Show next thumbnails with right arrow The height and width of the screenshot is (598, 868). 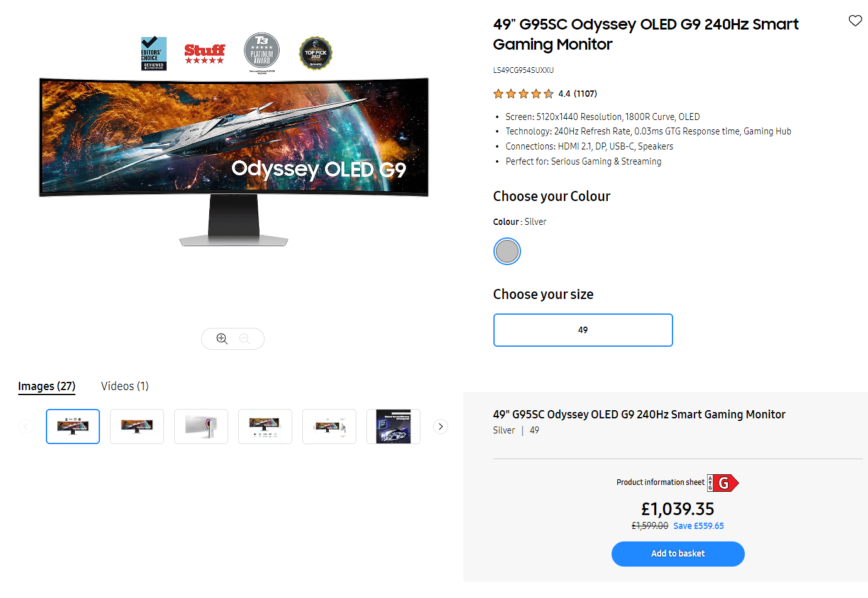point(441,427)
